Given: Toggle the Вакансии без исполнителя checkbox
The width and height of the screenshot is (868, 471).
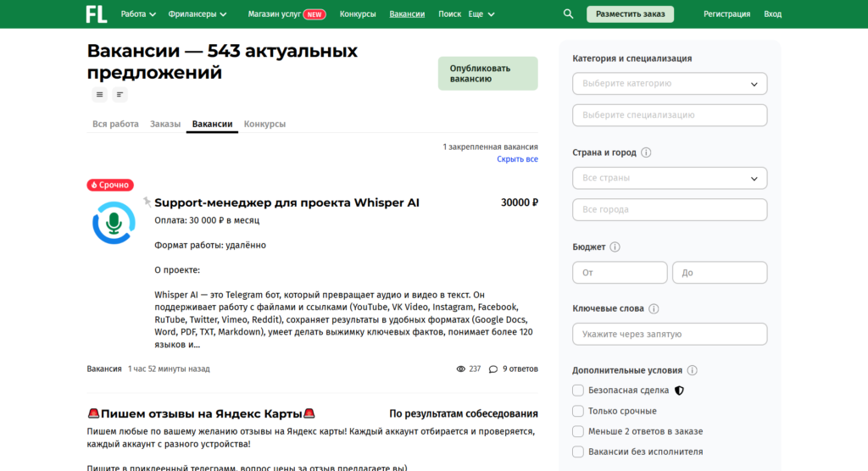Looking at the screenshot, I should click(578, 452).
